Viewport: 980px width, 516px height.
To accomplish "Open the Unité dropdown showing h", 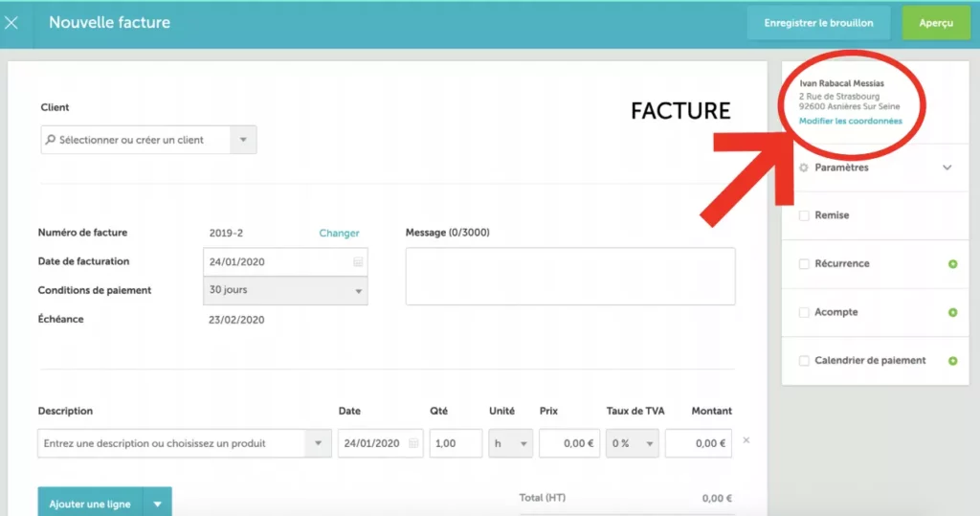I will [510, 443].
